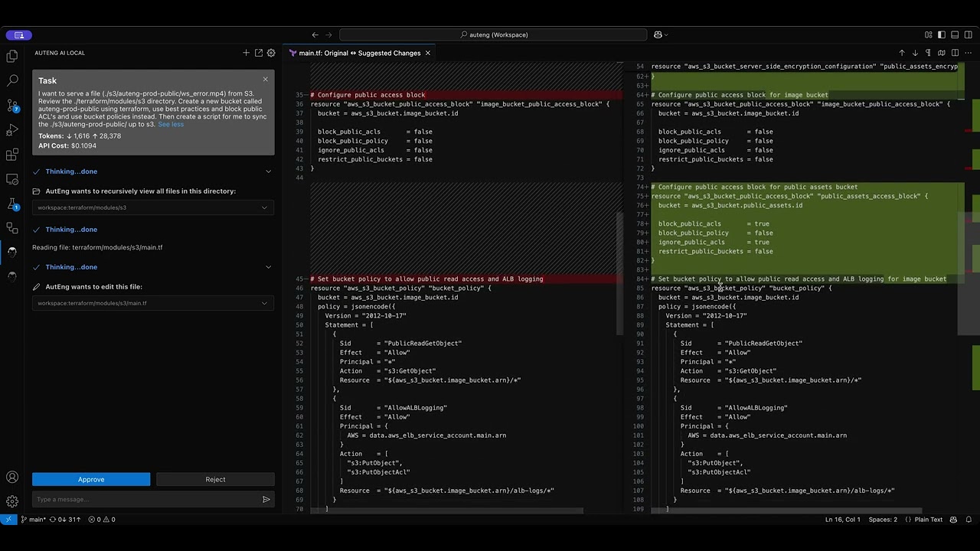Focus the Type a message input
Screen dimensions: 980x551
pyautogui.click(x=145, y=499)
